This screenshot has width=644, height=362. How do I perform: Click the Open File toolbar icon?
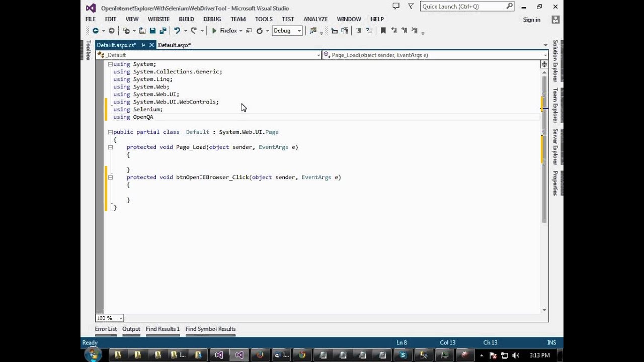(x=142, y=31)
